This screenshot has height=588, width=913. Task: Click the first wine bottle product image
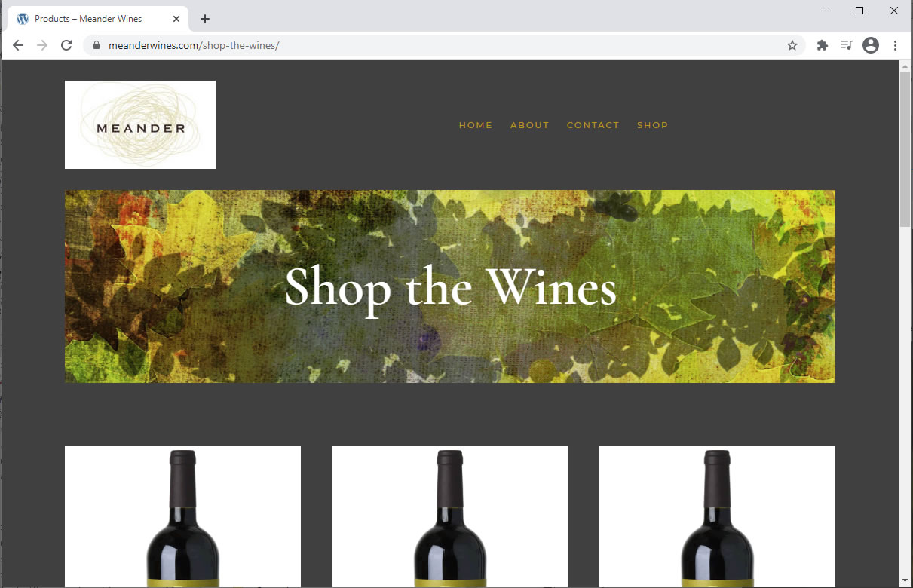tap(182, 517)
